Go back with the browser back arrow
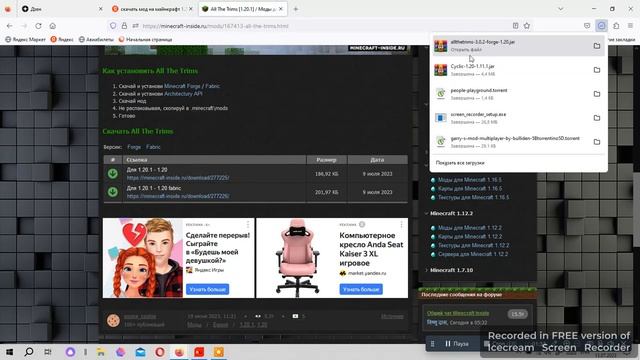The height and width of the screenshot is (360, 640). coord(9,26)
